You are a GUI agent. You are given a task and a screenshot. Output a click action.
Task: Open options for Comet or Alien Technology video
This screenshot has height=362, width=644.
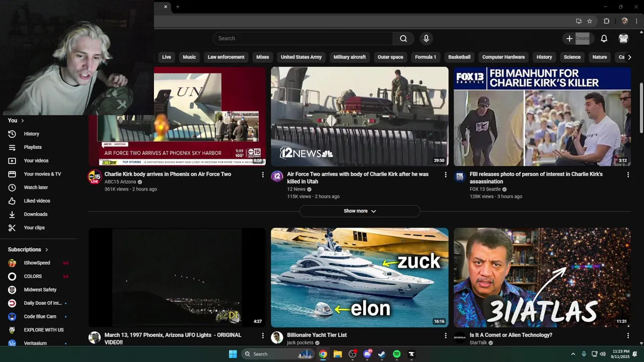click(628, 335)
